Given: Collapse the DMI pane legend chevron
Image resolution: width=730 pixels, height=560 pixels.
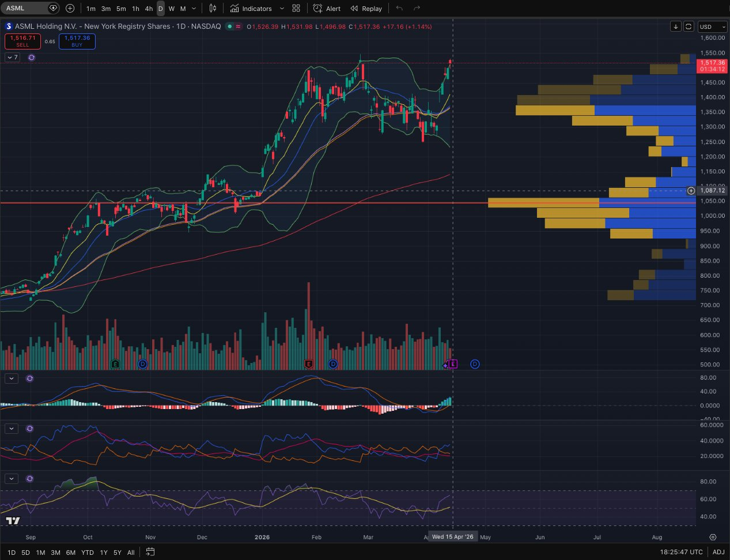Looking at the screenshot, I should 12,429.
